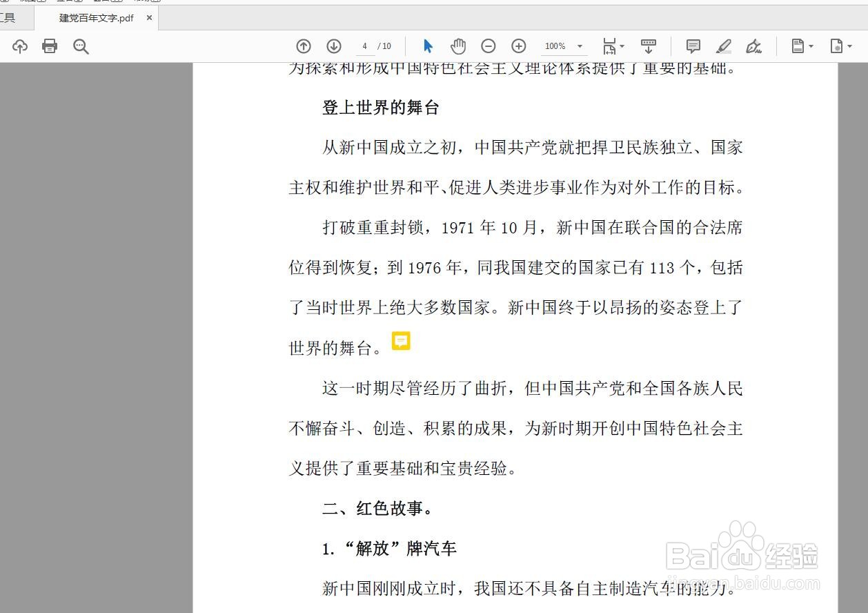Click the line starting 从新中国成立之初
This screenshot has width=868, height=613.
tap(533, 148)
